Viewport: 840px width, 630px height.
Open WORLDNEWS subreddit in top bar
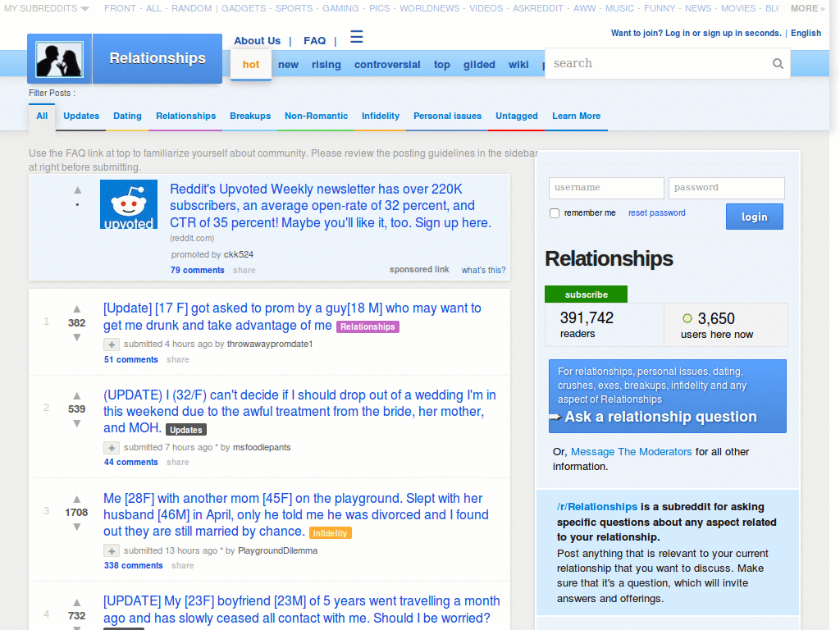[x=429, y=8]
